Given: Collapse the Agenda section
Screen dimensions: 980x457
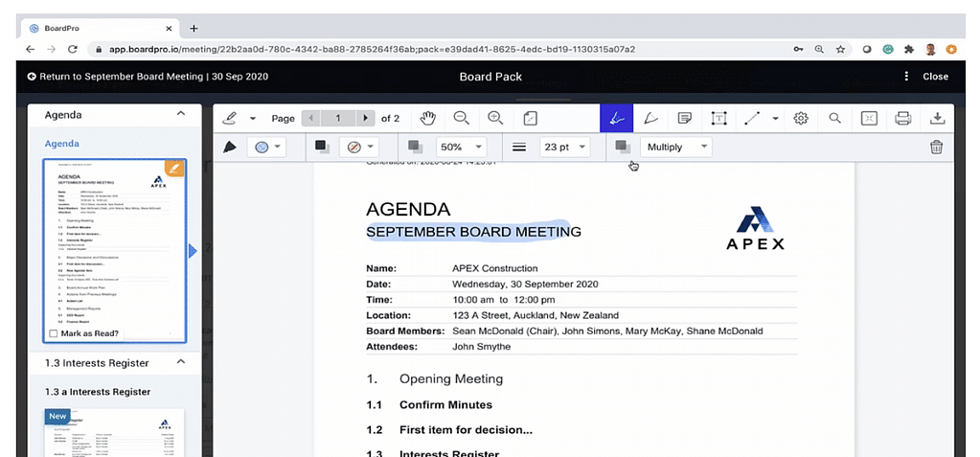Looking at the screenshot, I should [x=180, y=115].
